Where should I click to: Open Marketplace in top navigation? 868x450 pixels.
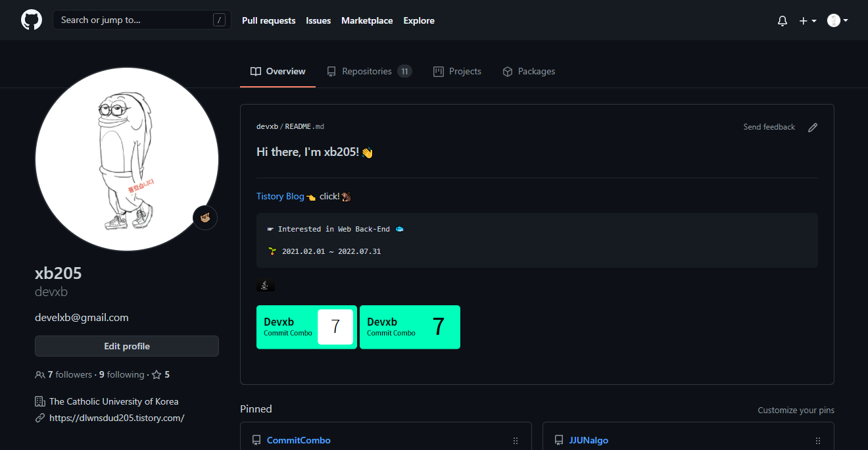tap(367, 20)
